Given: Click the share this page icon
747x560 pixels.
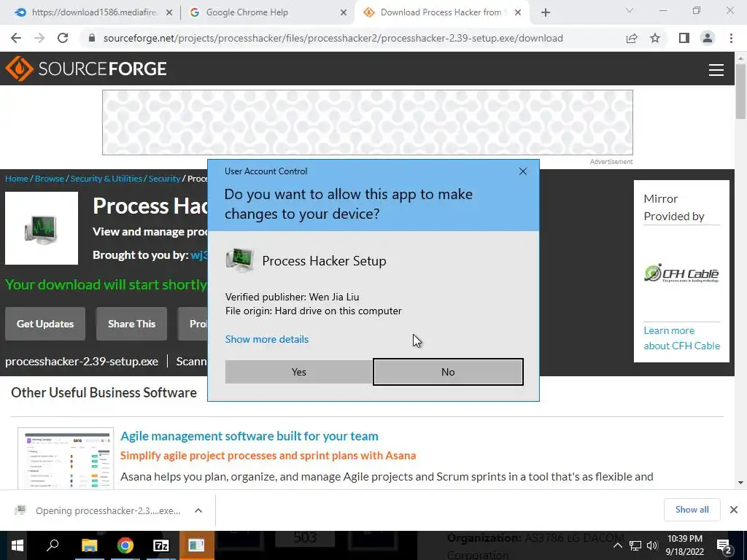Looking at the screenshot, I should click(632, 38).
